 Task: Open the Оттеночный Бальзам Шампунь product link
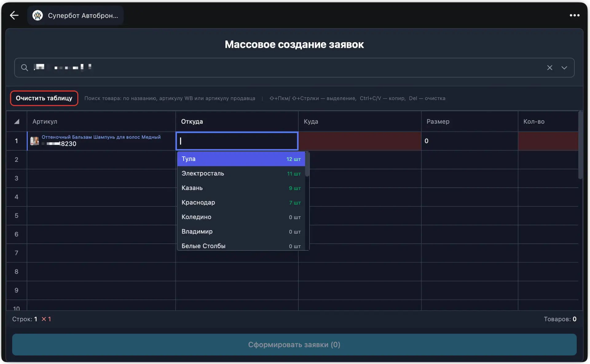pyautogui.click(x=101, y=137)
